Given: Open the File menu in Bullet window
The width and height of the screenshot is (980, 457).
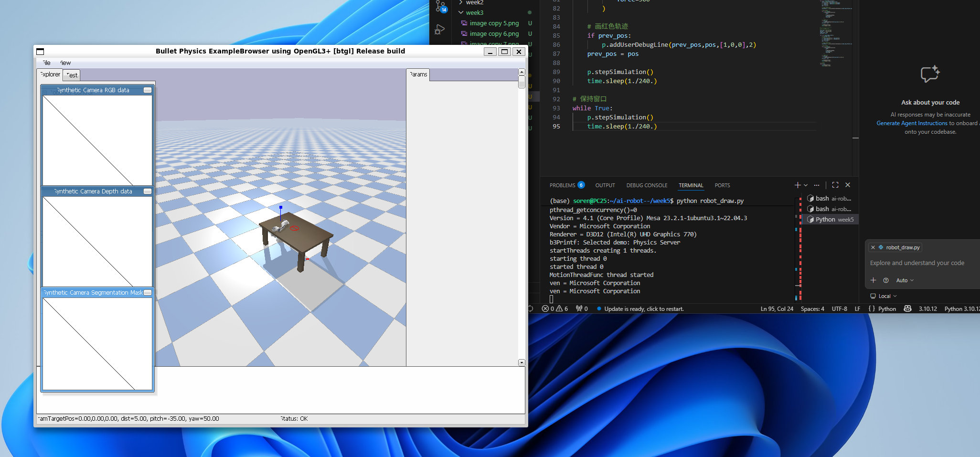Looking at the screenshot, I should click(x=46, y=63).
